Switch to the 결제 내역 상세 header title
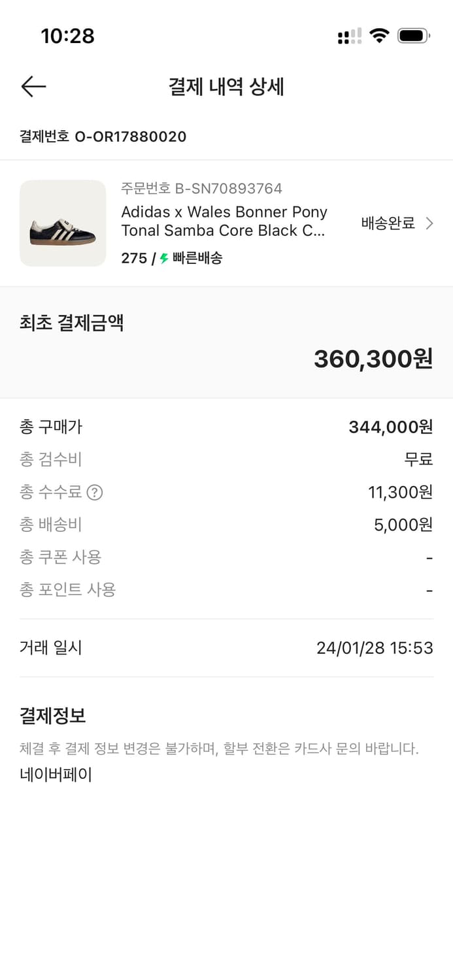 (226, 86)
